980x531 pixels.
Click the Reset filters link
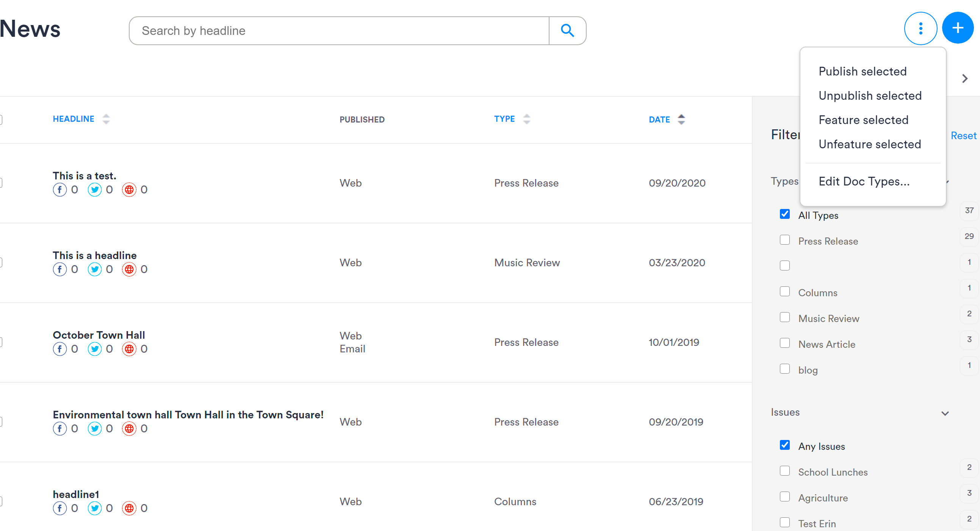tap(963, 136)
